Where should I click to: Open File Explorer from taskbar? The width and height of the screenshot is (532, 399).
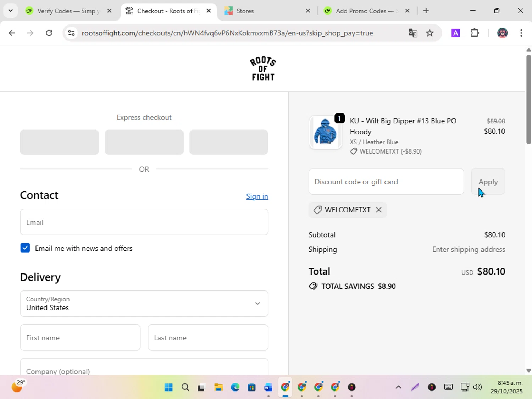218,387
